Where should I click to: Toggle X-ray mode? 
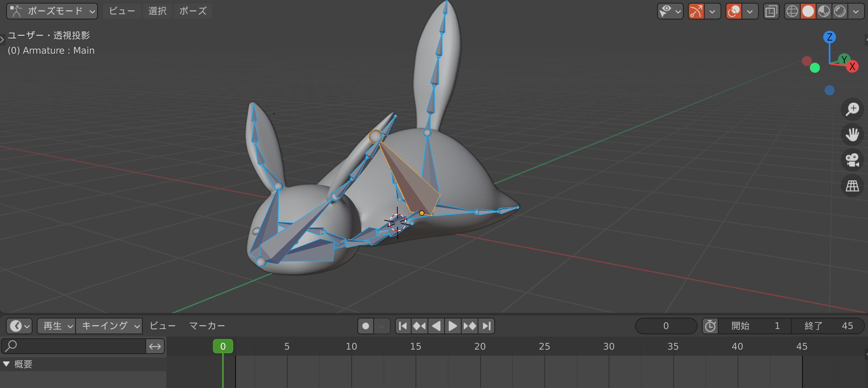771,11
